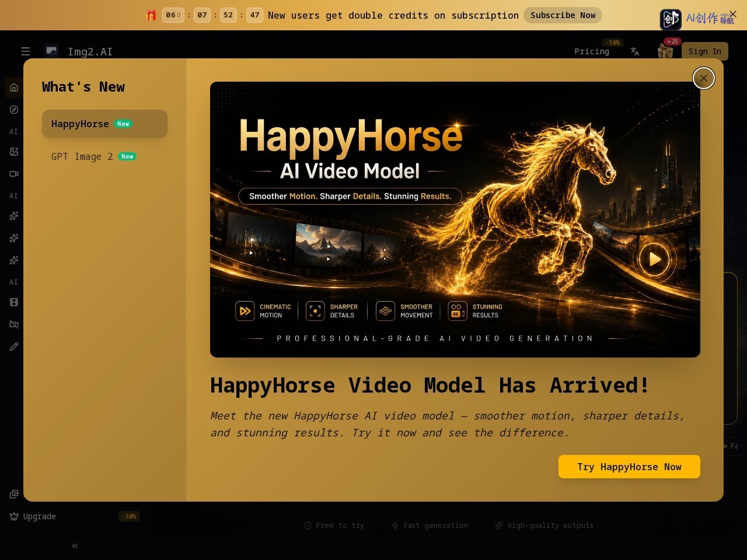
Task: Click the "47" seconds countdown box
Action: [254, 15]
